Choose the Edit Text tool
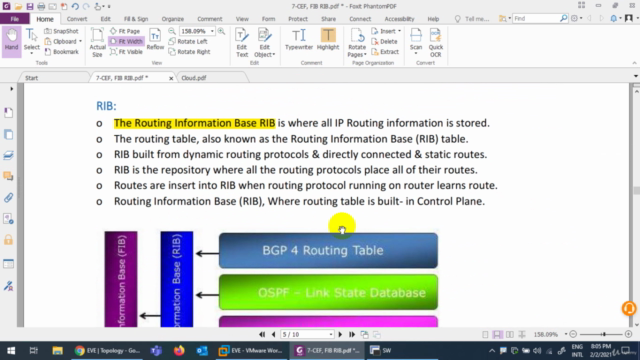The image size is (640, 360). [x=242, y=42]
